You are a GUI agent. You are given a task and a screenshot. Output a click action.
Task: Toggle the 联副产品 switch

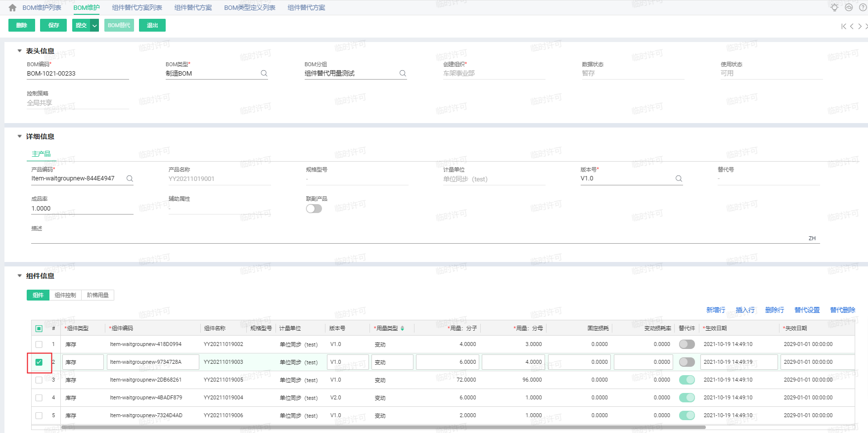[x=314, y=209]
